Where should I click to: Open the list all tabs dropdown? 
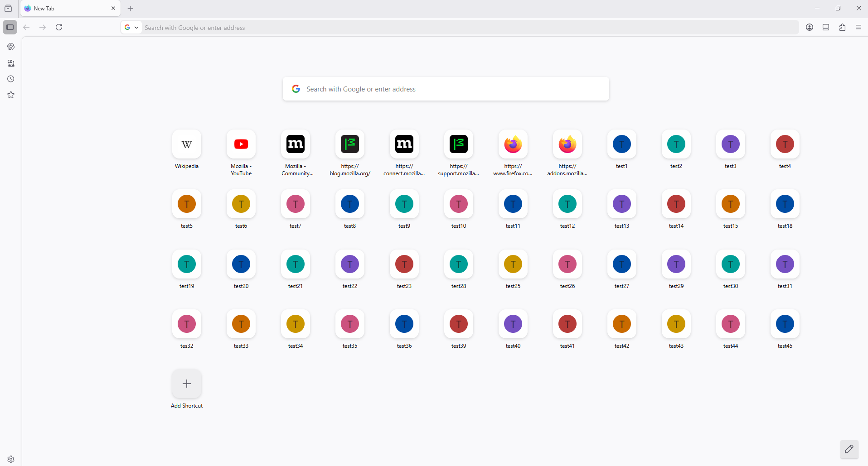(x=8, y=8)
